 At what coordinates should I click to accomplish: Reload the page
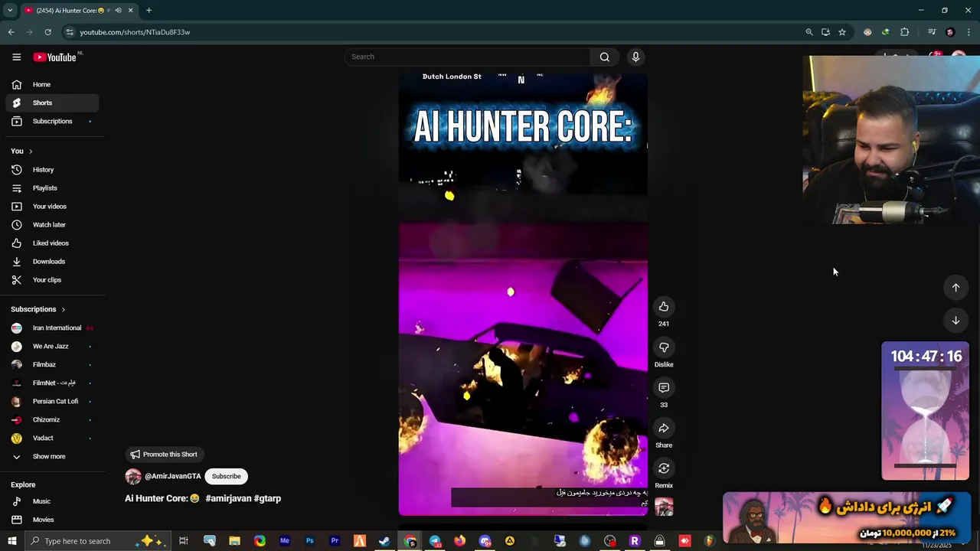pyautogui.click(x=47, y=32)
